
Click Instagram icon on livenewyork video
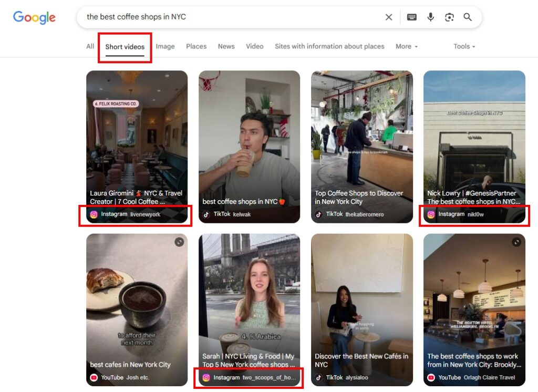point(94,214)
